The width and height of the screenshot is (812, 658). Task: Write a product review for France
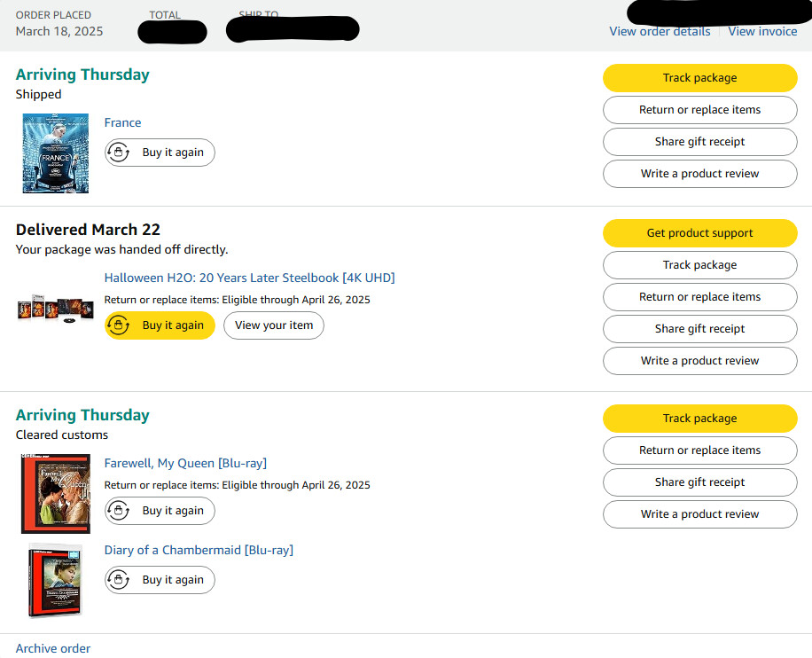[x=699, y=174]
